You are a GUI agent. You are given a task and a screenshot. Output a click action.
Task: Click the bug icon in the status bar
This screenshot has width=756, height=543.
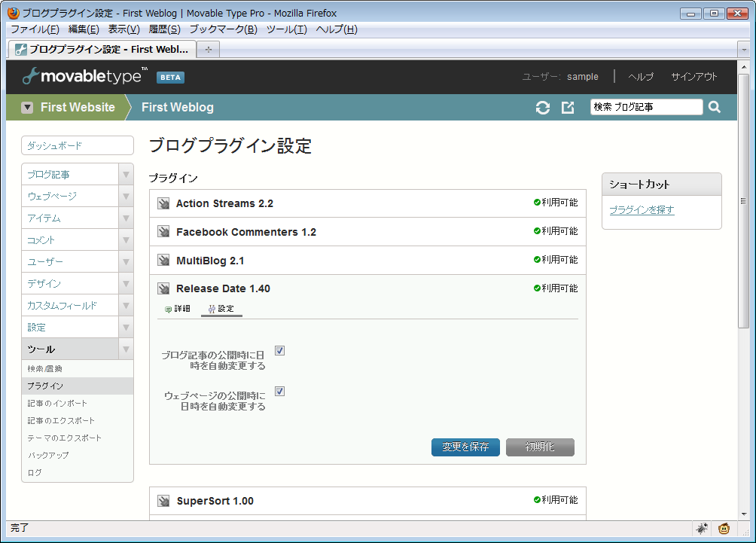(702, 529)
